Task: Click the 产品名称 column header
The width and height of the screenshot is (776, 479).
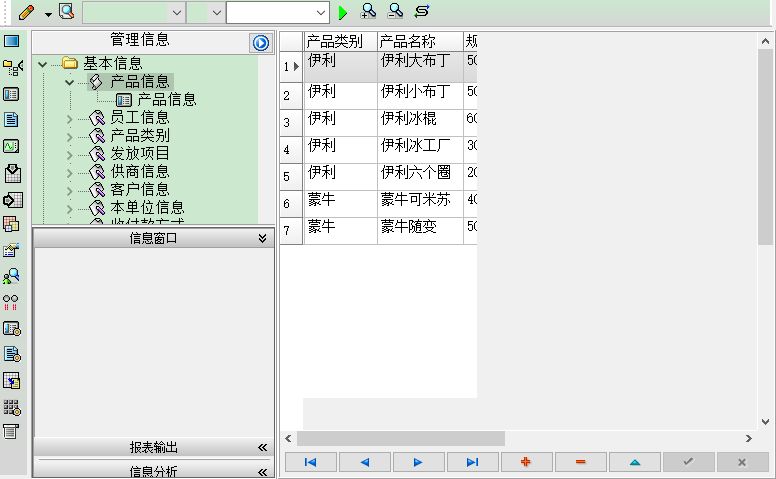Action: (x=420, y=41)
